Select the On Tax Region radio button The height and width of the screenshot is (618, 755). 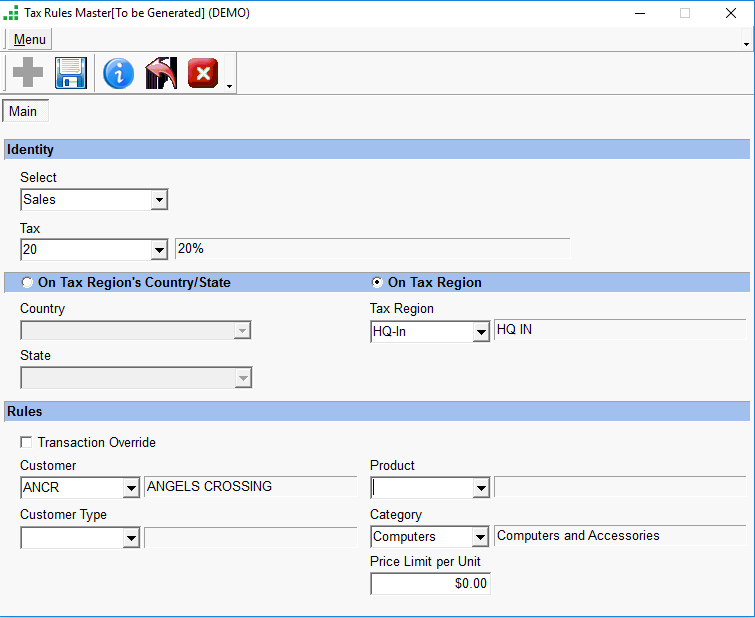click(377, 283)
